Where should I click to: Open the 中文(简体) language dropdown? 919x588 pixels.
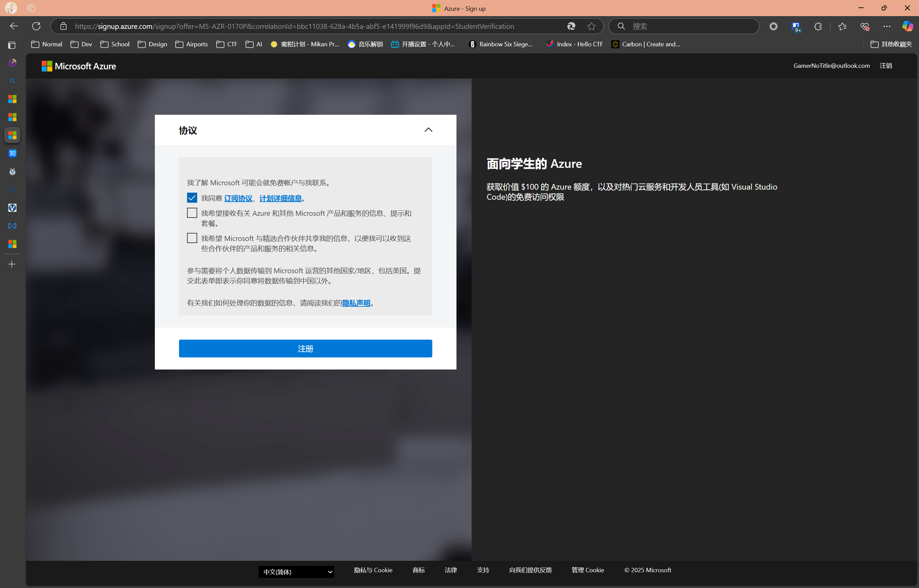(296, 572)
